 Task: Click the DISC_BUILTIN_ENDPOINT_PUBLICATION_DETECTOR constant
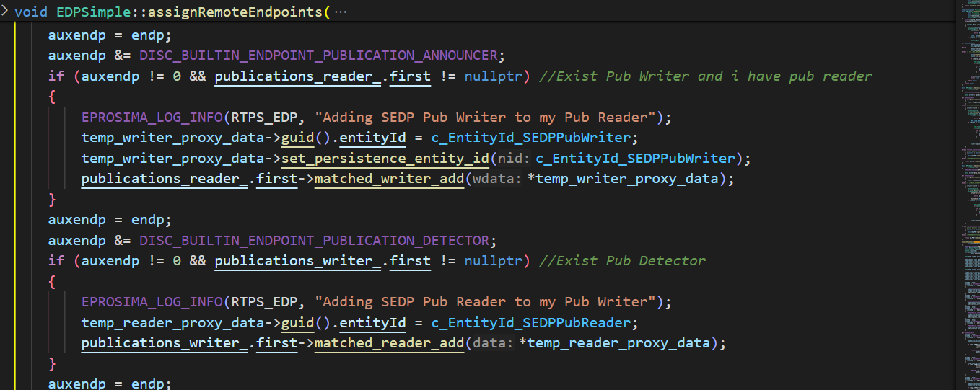pos(314,240)
